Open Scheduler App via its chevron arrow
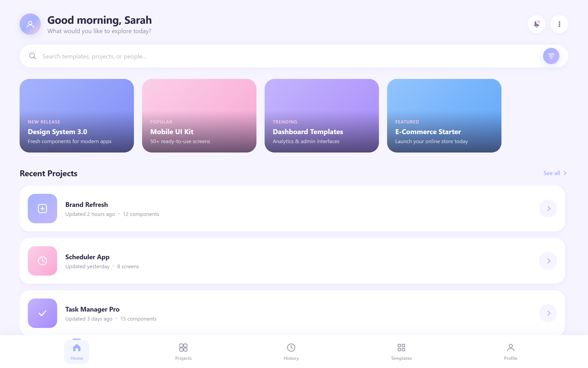 548,261
